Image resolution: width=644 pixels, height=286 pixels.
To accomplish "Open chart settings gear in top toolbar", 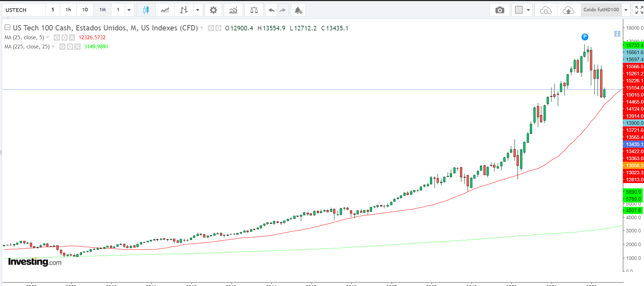I will coord(213,10).
